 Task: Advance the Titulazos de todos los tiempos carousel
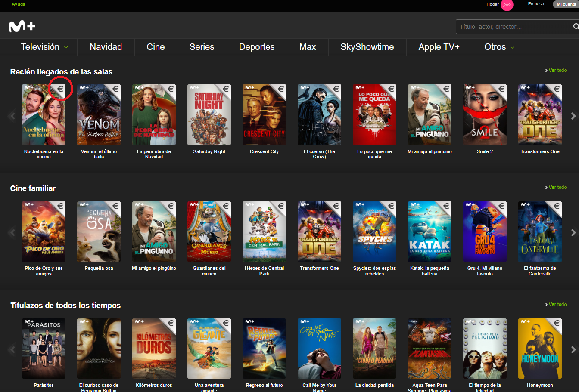(x=573, y=349)
